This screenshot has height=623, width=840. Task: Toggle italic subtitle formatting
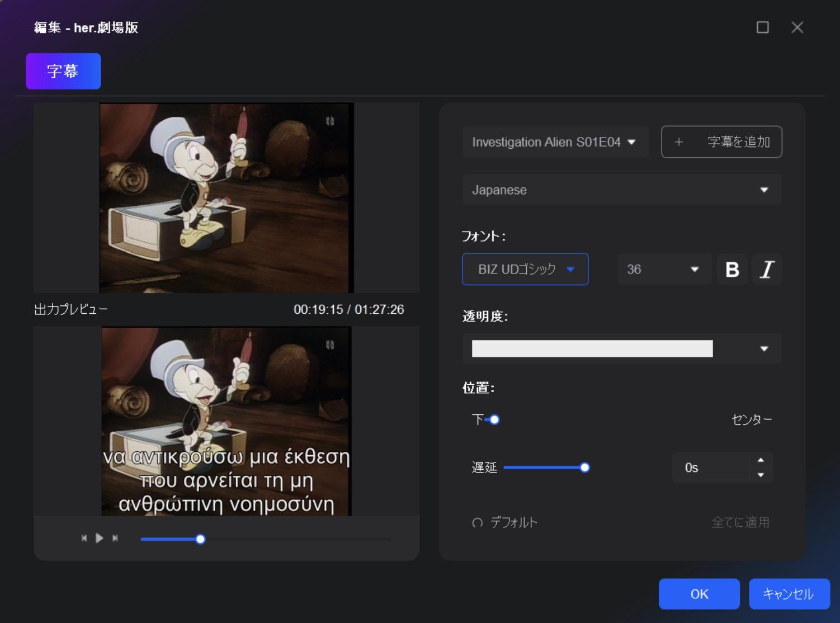tap(767, 270)
